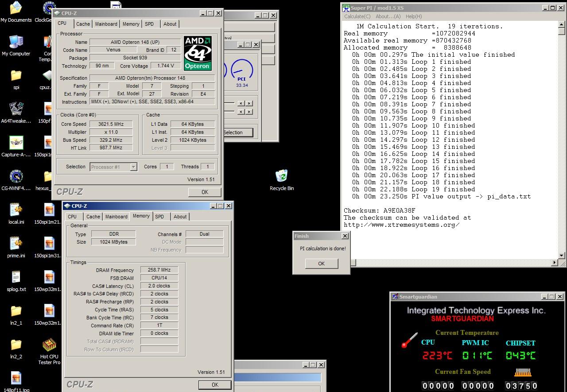Click the upper slider's left arrow in ClockGen
Viewport: 567px width, 392px height.
pos(241,103)
